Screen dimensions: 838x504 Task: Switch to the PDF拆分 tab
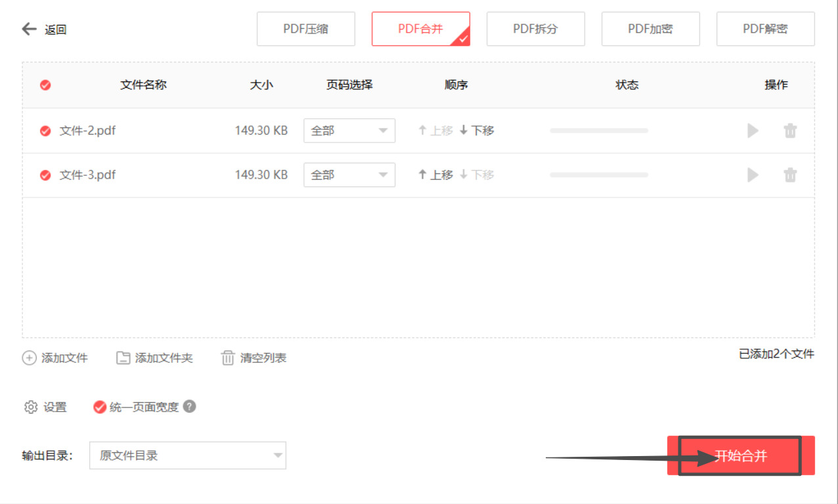[535, 28]
